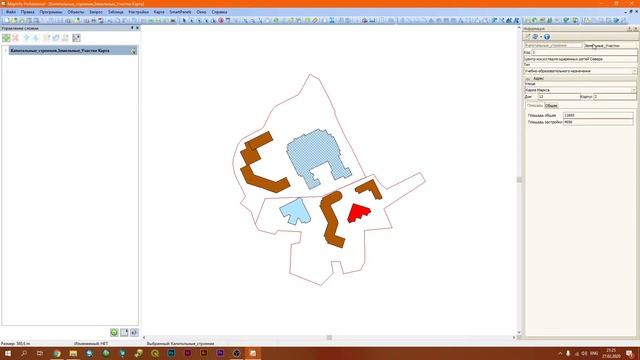
Task: Click the green round button at layer panel bottom
Action: (114, 332)
